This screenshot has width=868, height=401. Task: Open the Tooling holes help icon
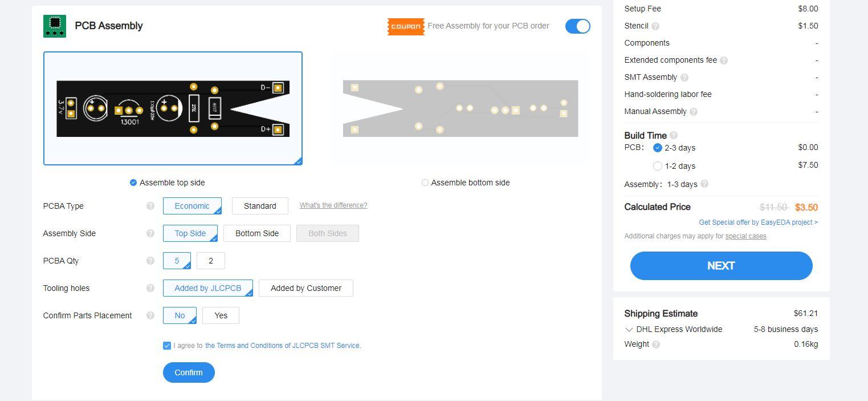[150, 288]
